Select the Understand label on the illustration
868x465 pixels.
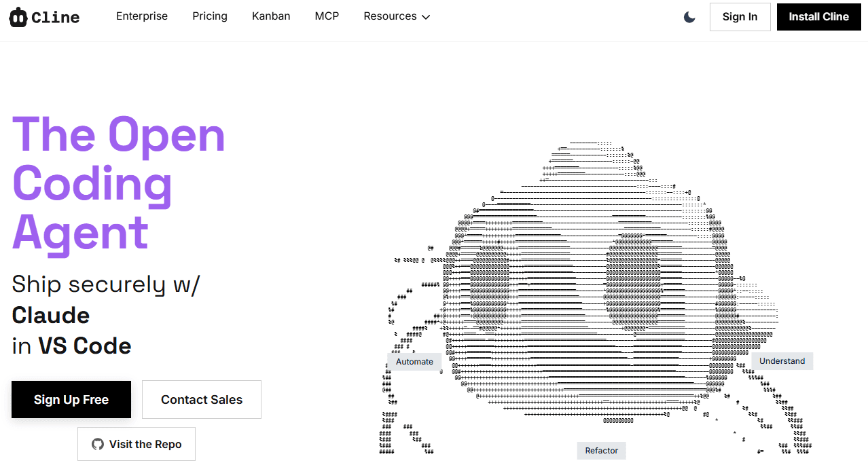(x=782, y=360)
